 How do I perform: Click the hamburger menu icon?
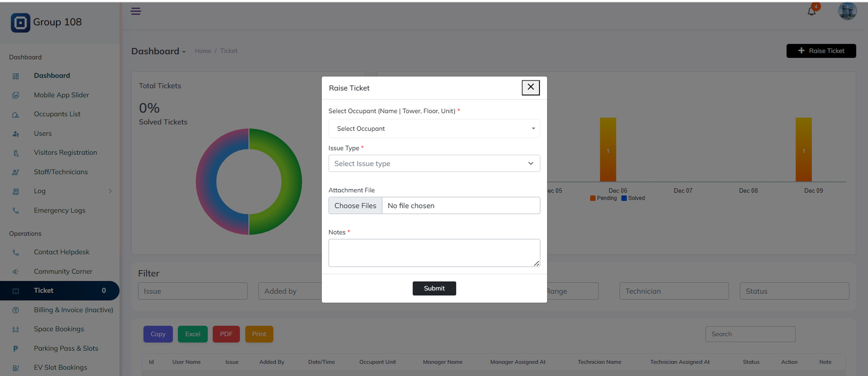pyautogui.click(x=136, y=11)
